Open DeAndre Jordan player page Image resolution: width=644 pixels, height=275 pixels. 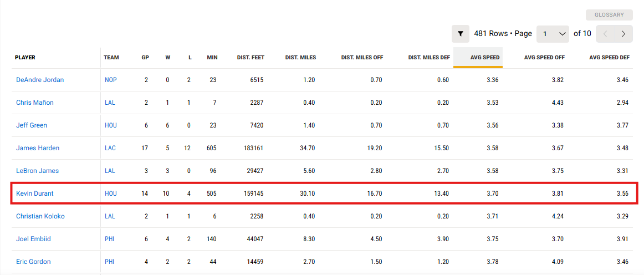(40, 80)
